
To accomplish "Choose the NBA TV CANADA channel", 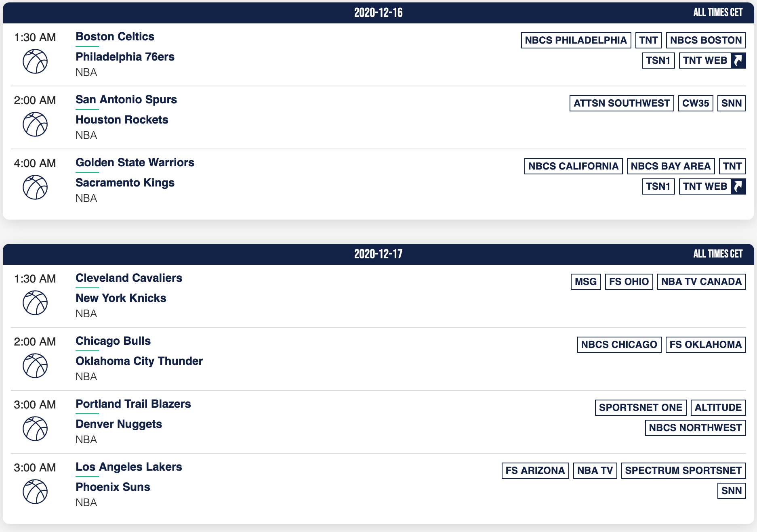I will pos(701,282).
